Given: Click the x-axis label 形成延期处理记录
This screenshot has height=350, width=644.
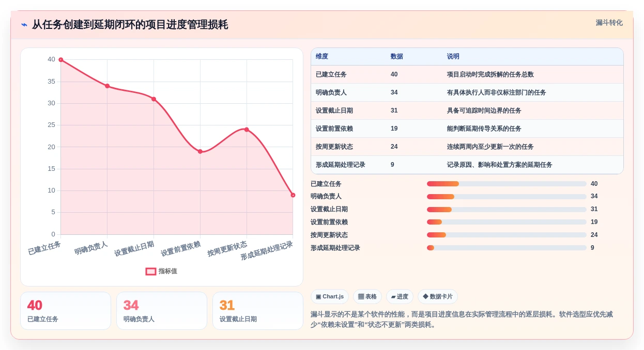Looking at the screenshot, I should click(267, 250).
